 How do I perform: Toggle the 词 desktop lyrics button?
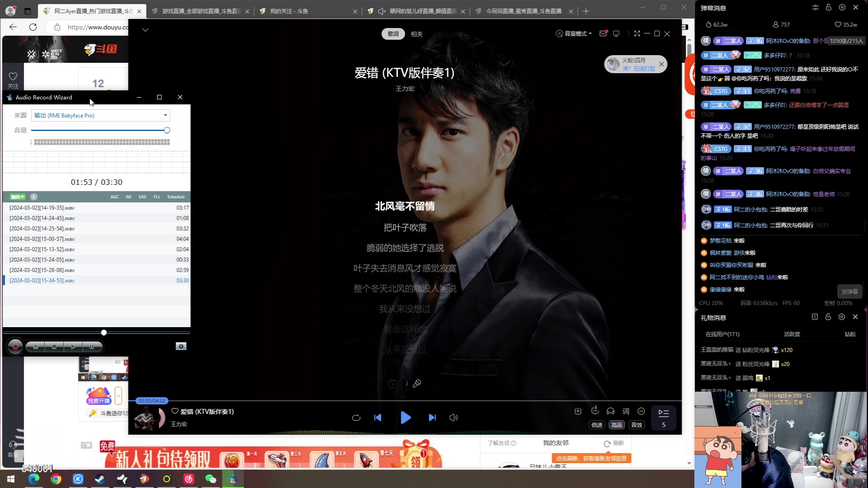coord(626,411)
